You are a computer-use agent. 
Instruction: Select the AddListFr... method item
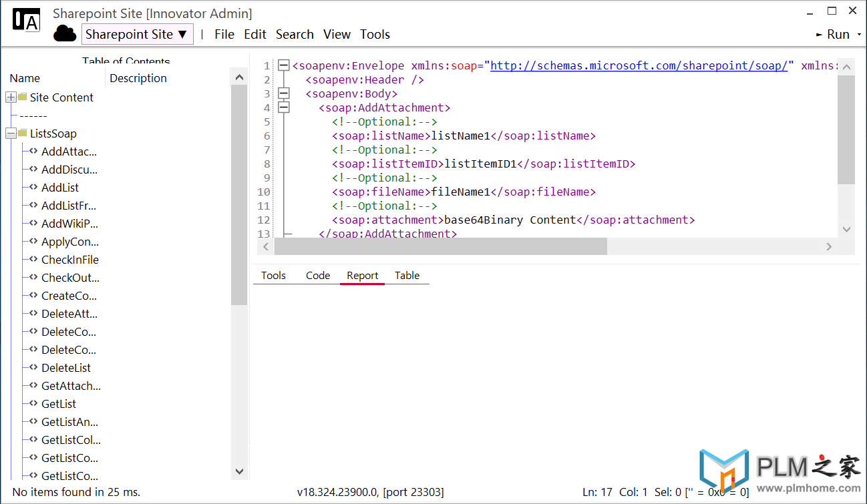69,206
